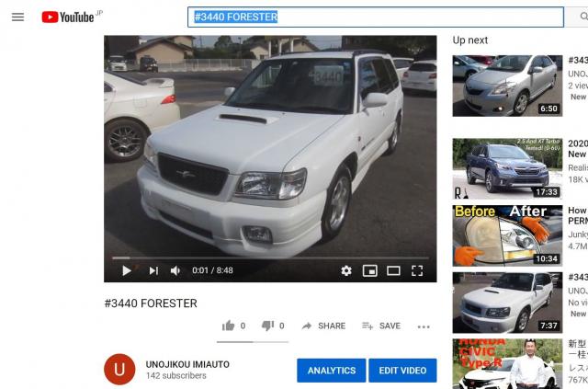Switch to miniplayer mode
The width and height of the screenshot is (588, 389).
tap(369, 270)
